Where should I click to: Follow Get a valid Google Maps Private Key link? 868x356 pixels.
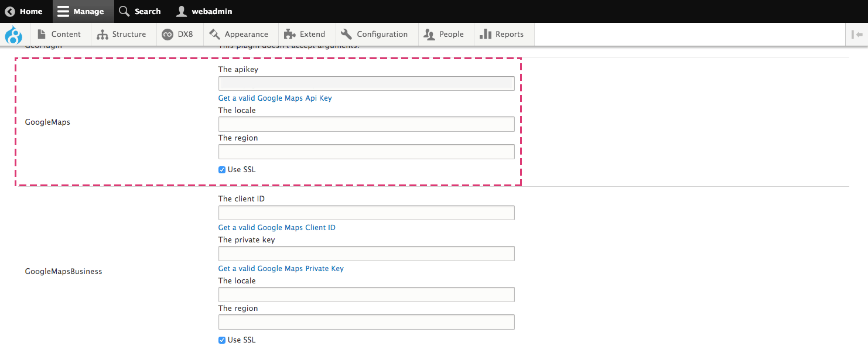pos(281,269)
